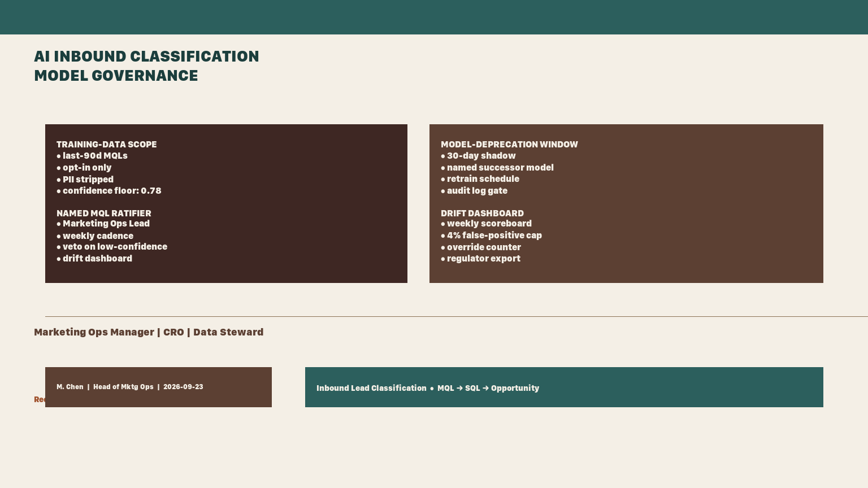Select the 'weekly scoreboard' bullet
This screenshot has width=868, height=488.
coord(486,224)
